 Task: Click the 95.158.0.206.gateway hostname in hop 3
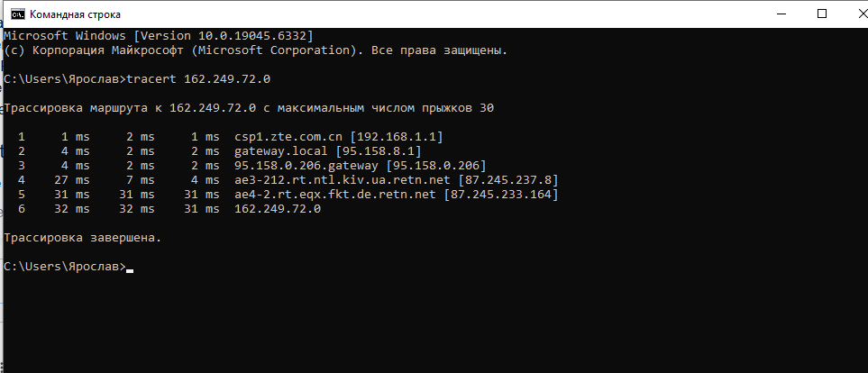306,166
